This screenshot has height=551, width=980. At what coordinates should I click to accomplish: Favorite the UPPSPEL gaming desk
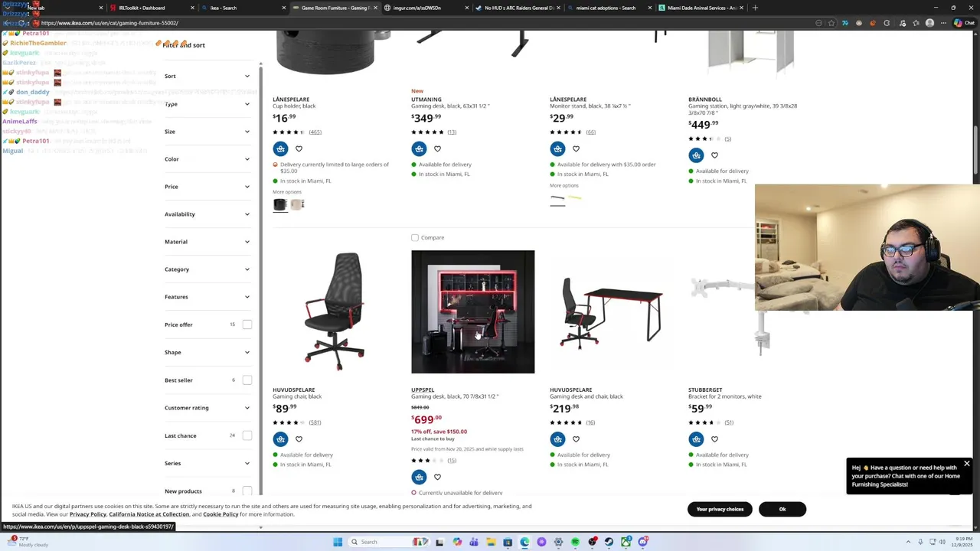click(x=437, y=477)
